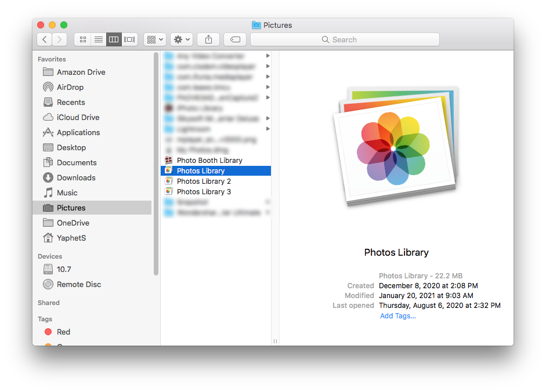Viewport: 546px width, 392px height.
Task: Select Photos Library 3 in the list
Action: (x=216, y=191)
